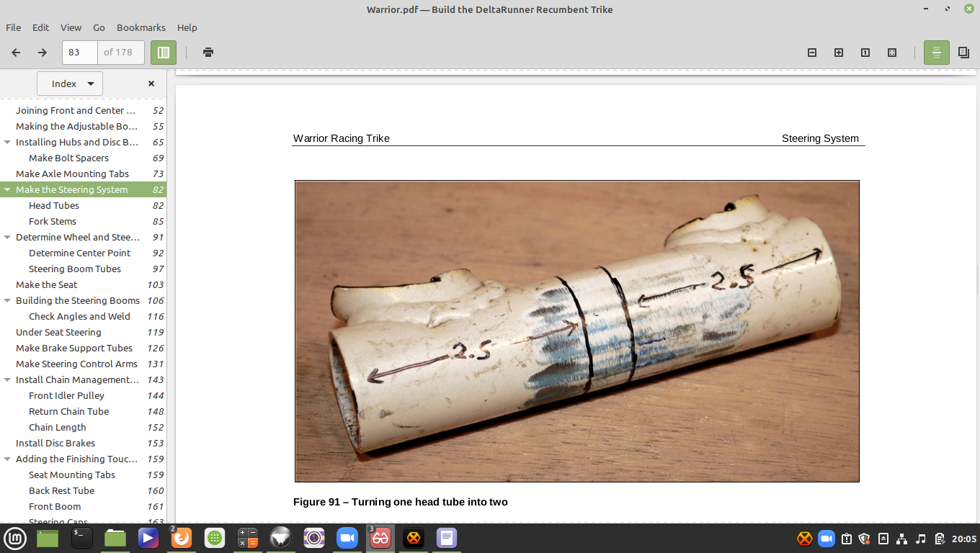Close the Index side pane
The width and height of the screenshot is (980, 553).
pyautogui.click(x=151, y=84)
